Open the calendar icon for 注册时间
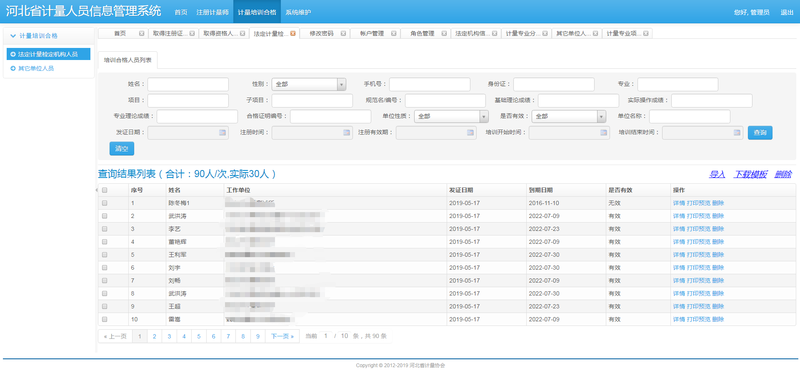The image size is (800, 373). [x=346, y=133]
